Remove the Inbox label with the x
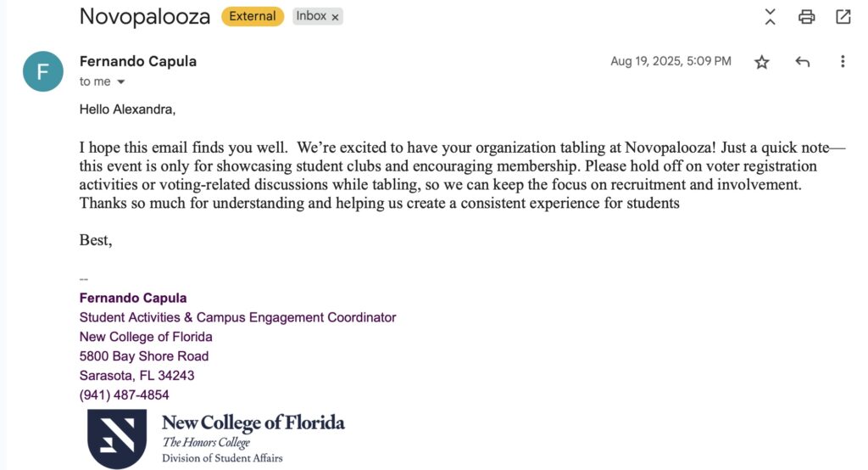Screen dimensions: 868x470 pos(335,17)
